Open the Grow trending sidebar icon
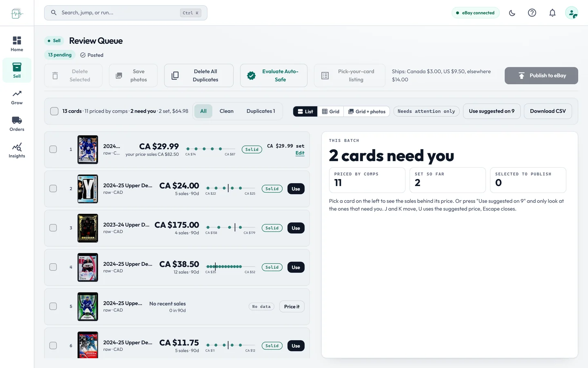The height and width of the screenshot is (368, 588). (x=17, y=97)
